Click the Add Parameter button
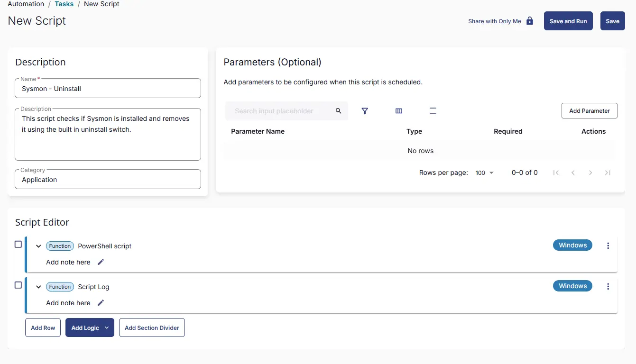This screenshot has width=636, height=364. pos(589,111)
